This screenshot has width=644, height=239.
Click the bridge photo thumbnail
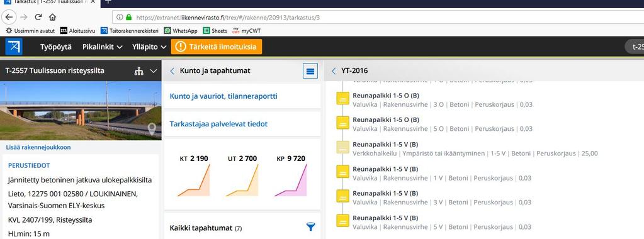click(81, 111)
